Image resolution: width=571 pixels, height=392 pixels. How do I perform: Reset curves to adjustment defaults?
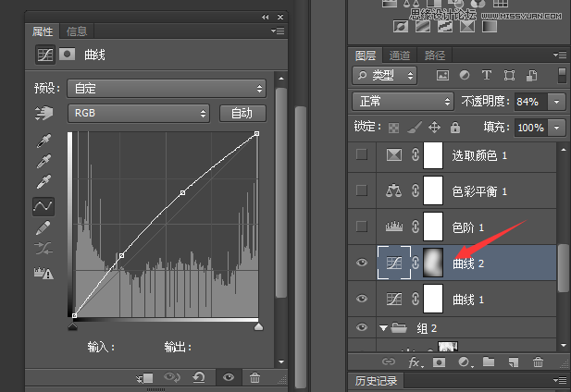[x=199, y=377]
